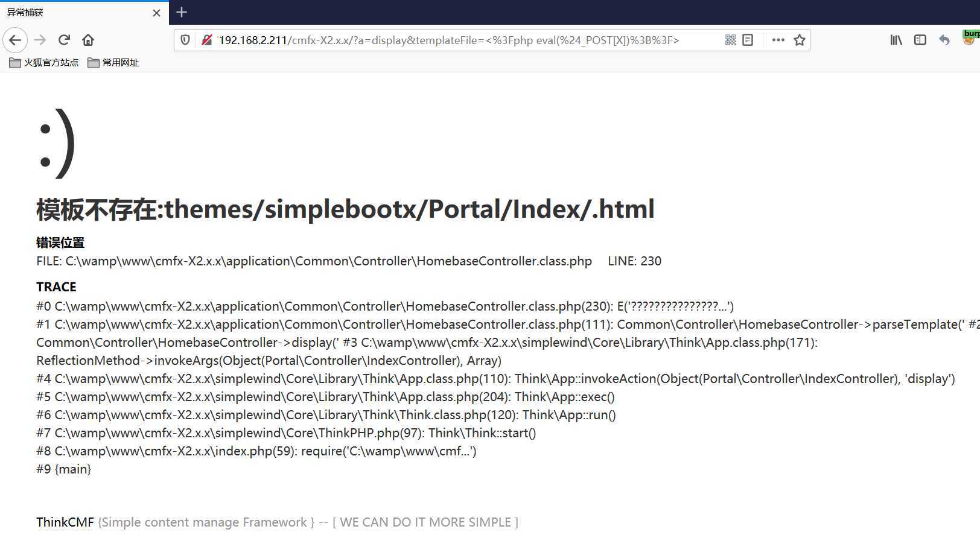
Task: Click the TRACE heading
Action: pos(56,287)
